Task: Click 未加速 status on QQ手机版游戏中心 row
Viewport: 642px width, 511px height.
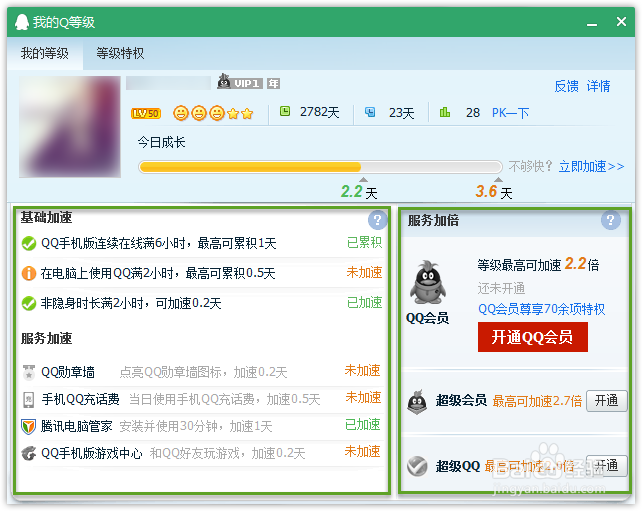Action: point(362,452)
